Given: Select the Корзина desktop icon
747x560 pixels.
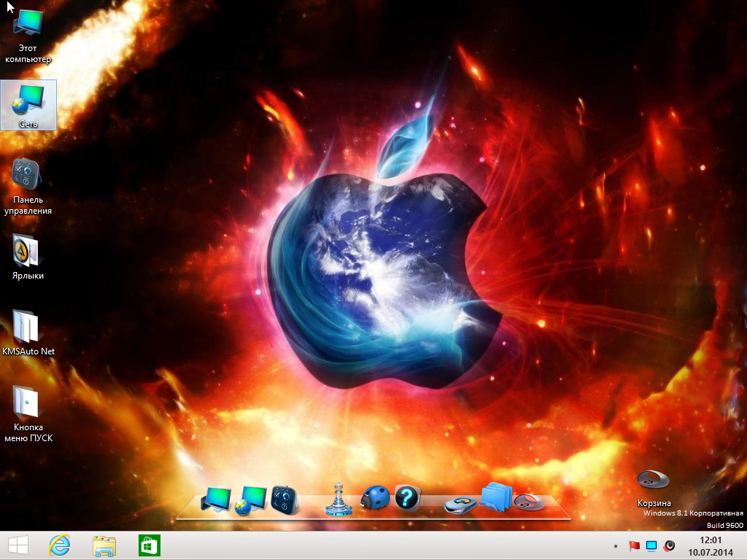Looking at the screenshot, I should click(x=654, y=488).
